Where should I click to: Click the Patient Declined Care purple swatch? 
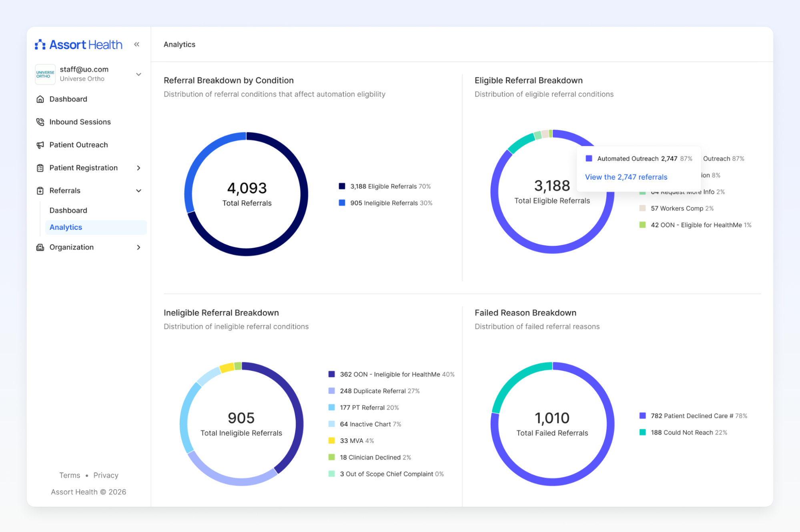[x=642, y=416]
